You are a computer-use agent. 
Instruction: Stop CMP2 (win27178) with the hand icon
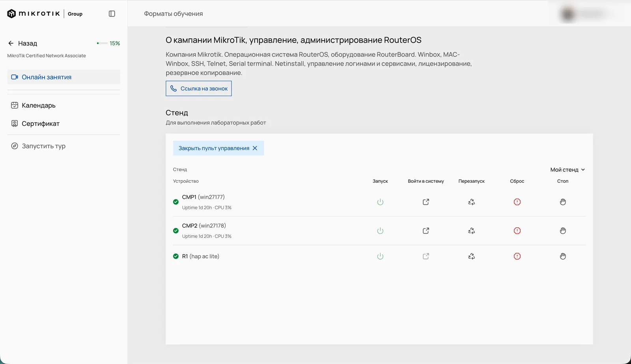point(563,231)
